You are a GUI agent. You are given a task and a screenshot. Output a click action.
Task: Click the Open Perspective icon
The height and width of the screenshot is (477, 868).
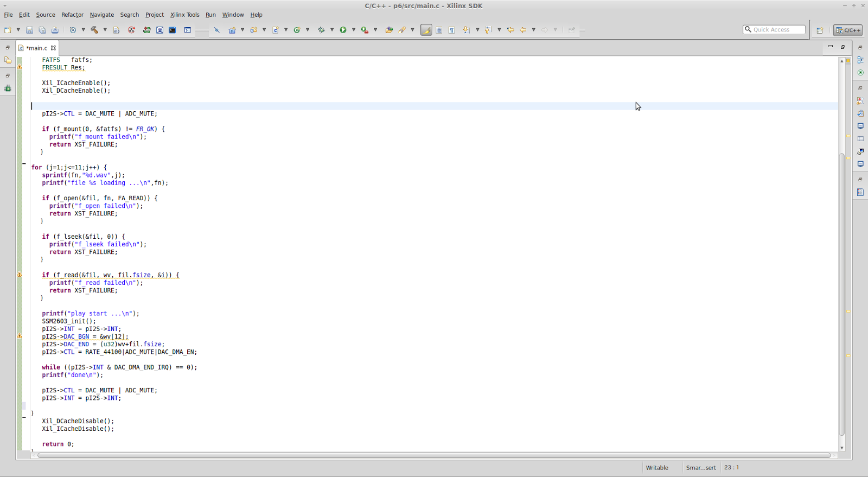point(820,30)
